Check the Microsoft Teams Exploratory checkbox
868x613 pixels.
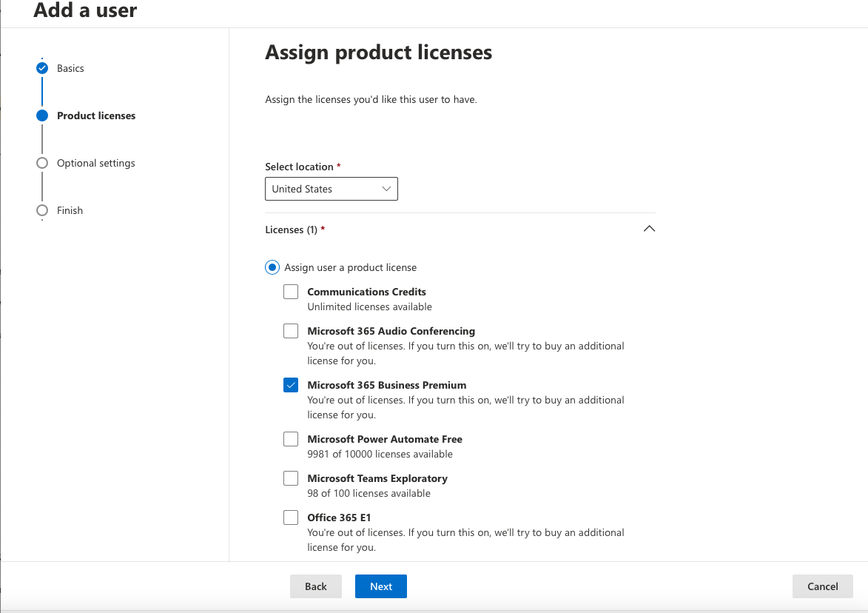click(291, 478)
